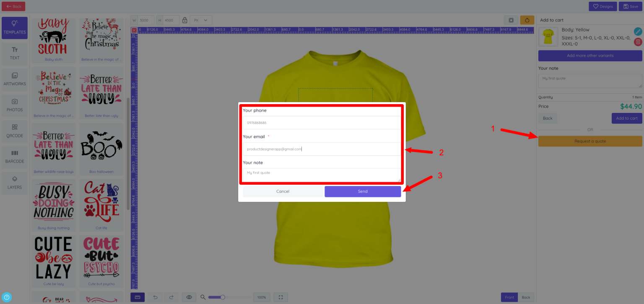Redo the last action

click(x=171, y=297)
